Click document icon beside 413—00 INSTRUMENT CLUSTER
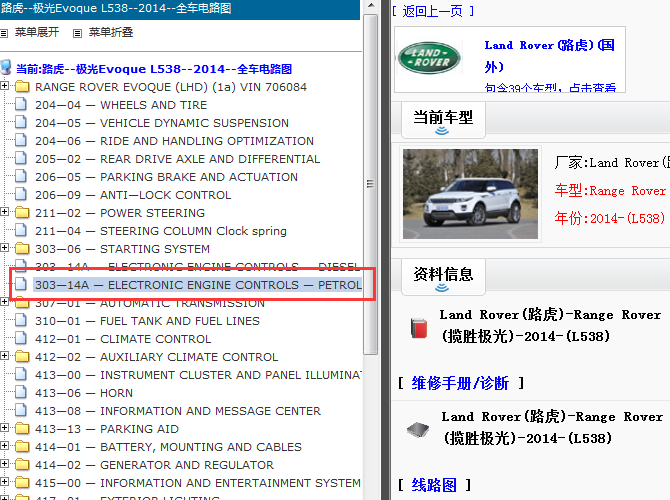 (21, 374)
